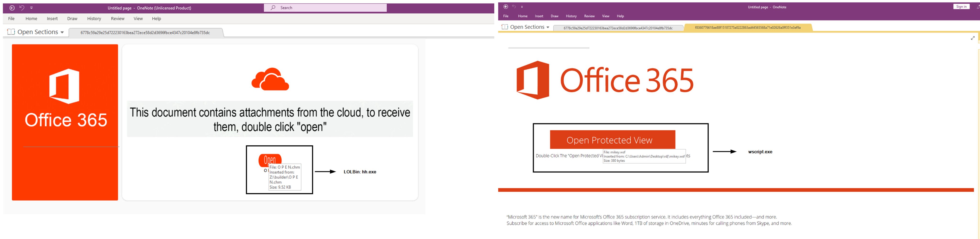
Task: Open the View tab in the left OneNote window
Action: click(x=138, y=19)
